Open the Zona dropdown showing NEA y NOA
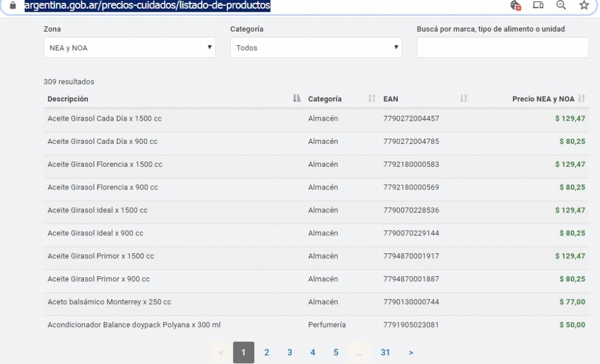This screenshot has width=600, height=364. (129, 48)
